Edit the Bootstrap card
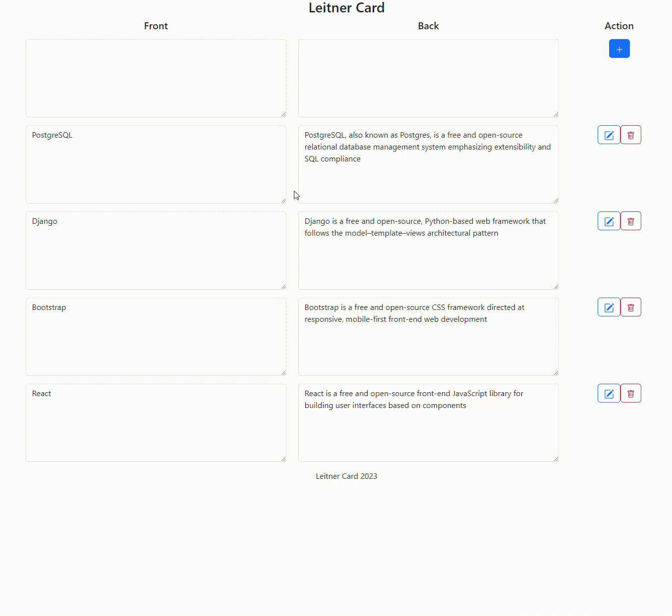The width and height of the screenshot is (672, 616). (x=609, y=307)
